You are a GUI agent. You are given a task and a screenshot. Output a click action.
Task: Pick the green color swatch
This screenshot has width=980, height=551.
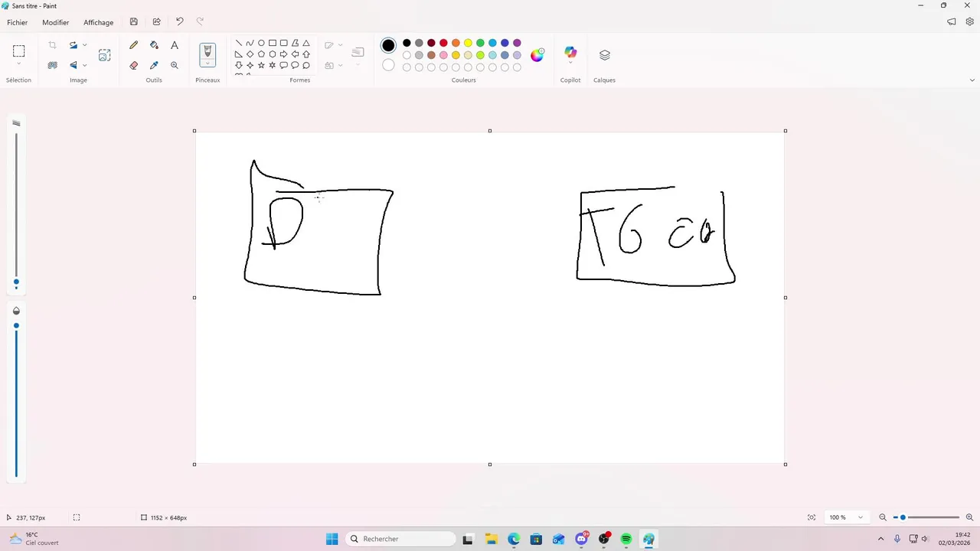[480, 43]
